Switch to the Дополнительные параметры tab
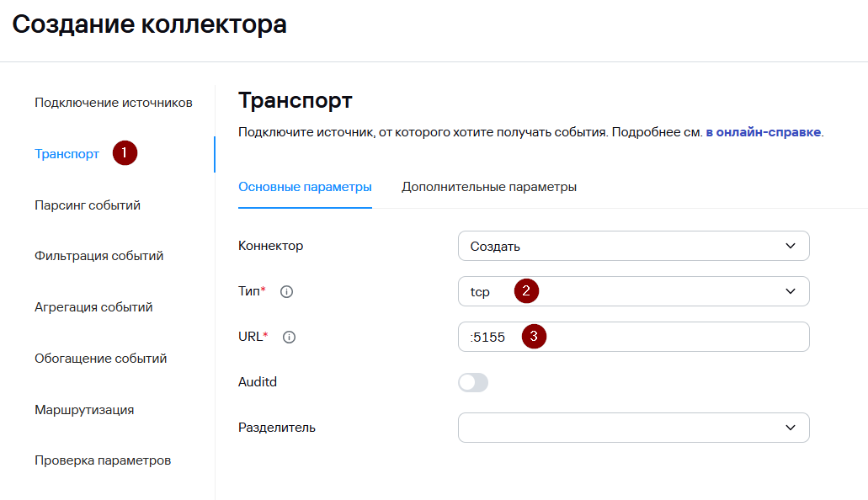Image resolution: width=868 pixels, height=500 pixels. [489, 187]
